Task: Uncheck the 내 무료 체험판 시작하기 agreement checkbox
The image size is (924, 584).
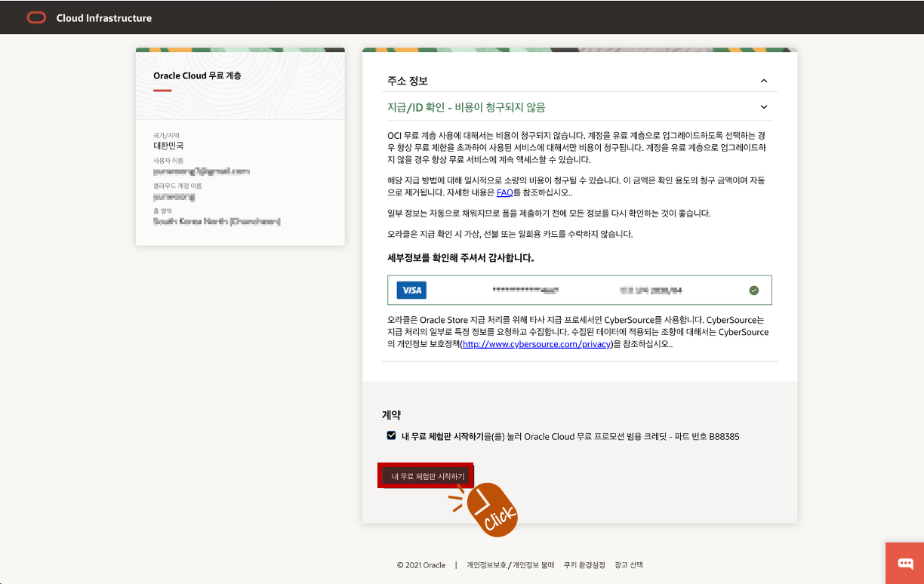Action: coord(391,435)
